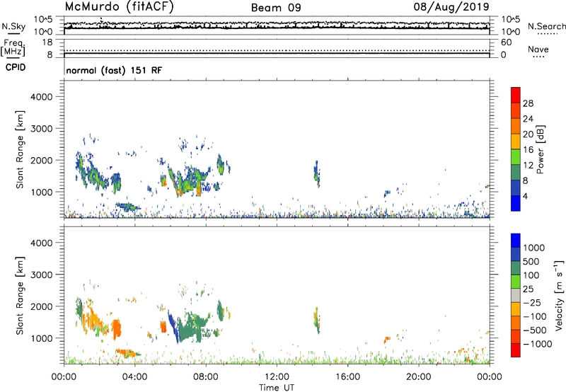Pick the dark green 8–12 dB Power swatch
Viewport: 566px width, 392px height.
[516, 173]
